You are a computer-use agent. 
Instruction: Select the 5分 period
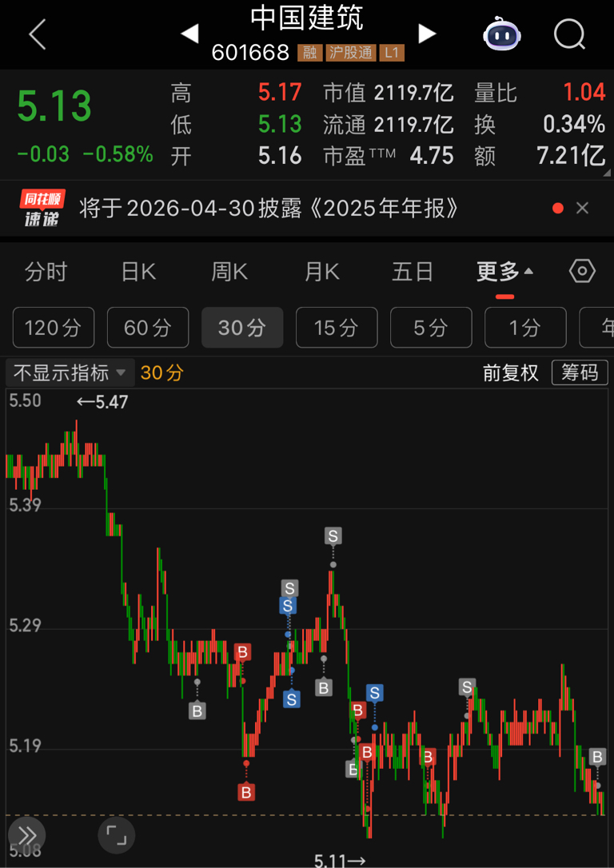[431, 328]
